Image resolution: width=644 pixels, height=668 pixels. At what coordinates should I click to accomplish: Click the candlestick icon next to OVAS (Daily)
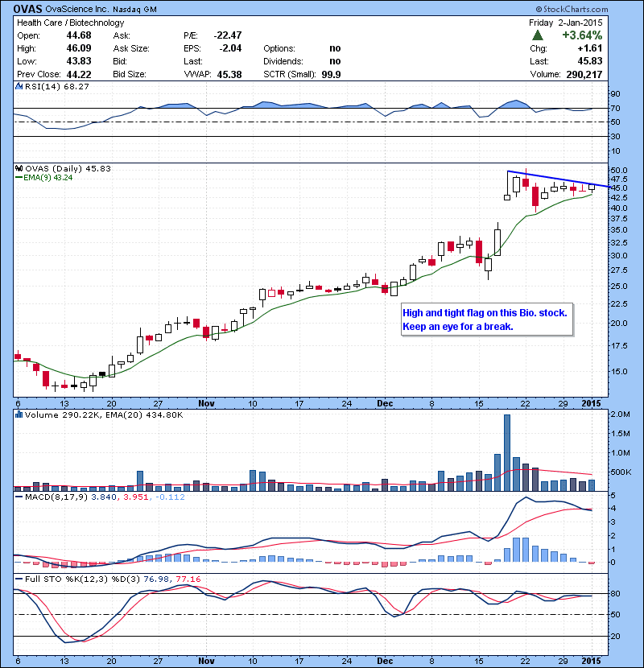pos(19,168)
